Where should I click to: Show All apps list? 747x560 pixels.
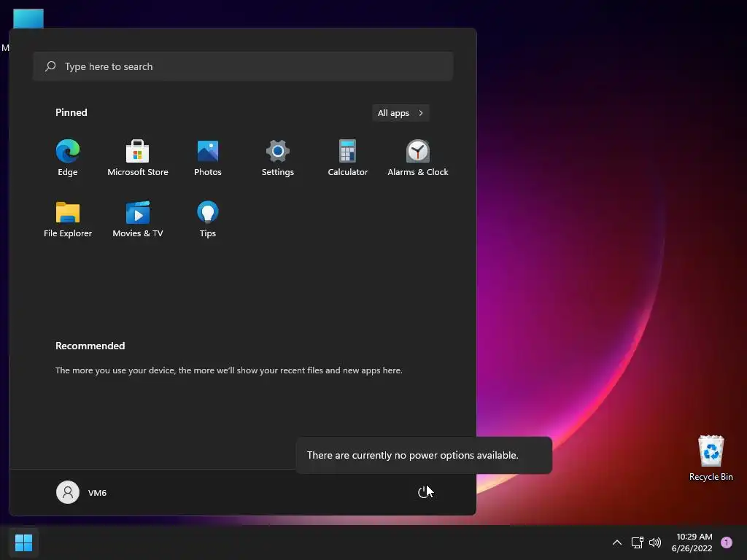click(400, 113)
